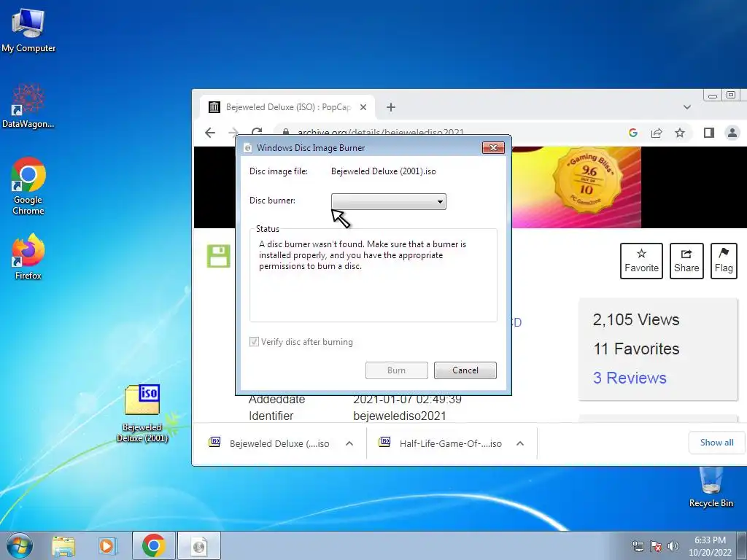Open Action Center flag tray icon
The height and width of the screenshot is (560, 747).
point(656,546)
